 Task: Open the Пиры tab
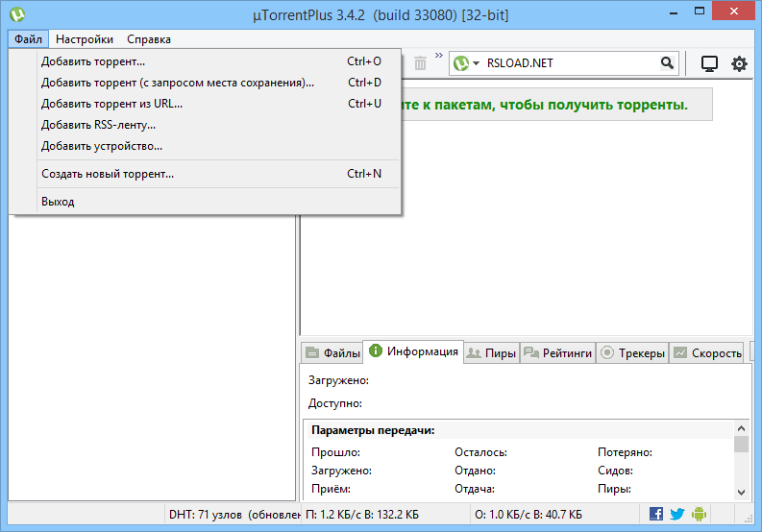coord(492,353)
